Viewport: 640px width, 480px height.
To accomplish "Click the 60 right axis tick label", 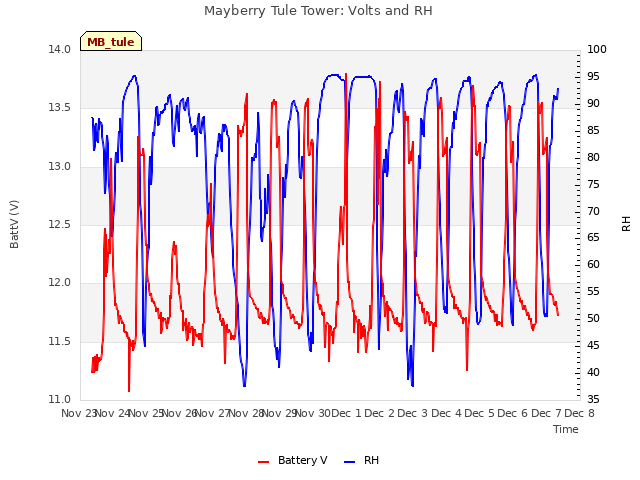I will click(x=593, y=265).
